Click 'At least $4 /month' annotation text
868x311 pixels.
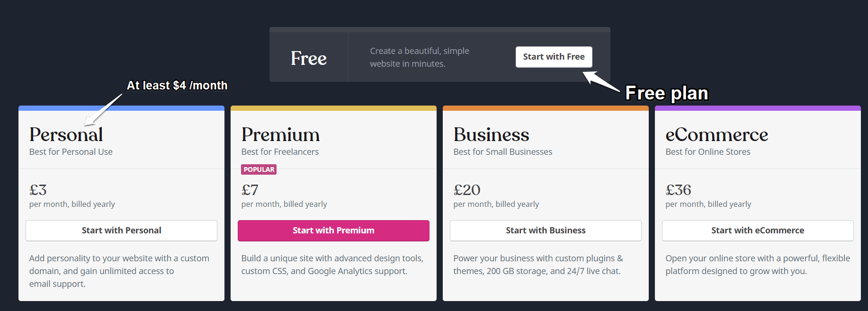click(x=177, y=86)
